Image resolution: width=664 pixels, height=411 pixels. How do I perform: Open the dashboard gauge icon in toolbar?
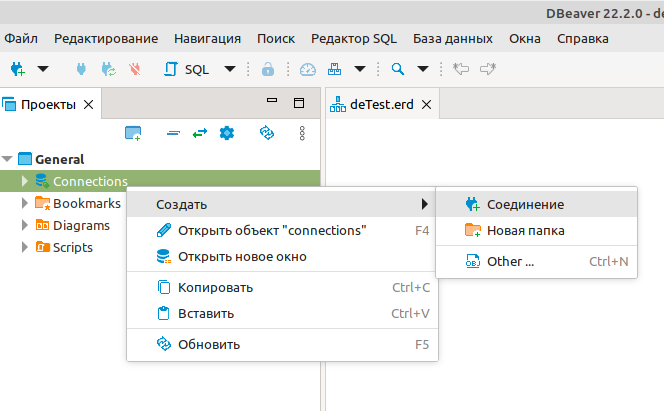[x=307, y=69]
